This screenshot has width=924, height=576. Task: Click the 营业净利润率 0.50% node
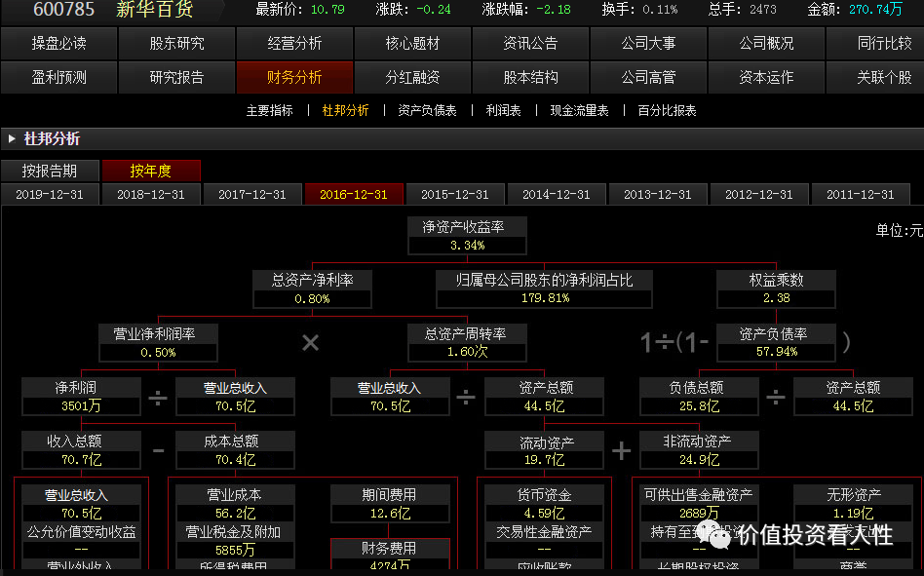click(x=158, y=343)
